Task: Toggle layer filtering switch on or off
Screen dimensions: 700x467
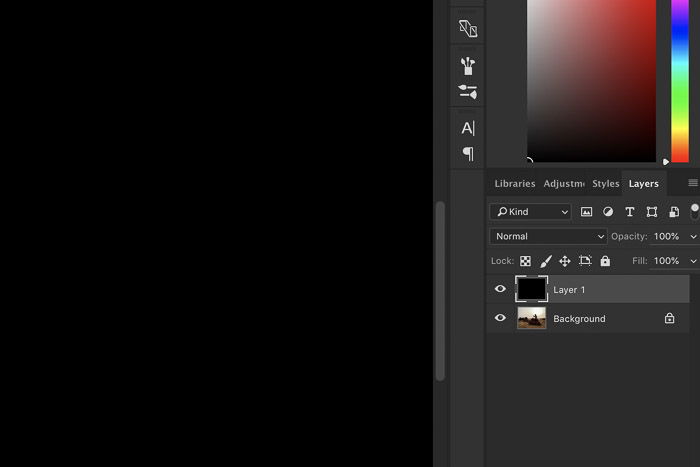Action: 694,212
